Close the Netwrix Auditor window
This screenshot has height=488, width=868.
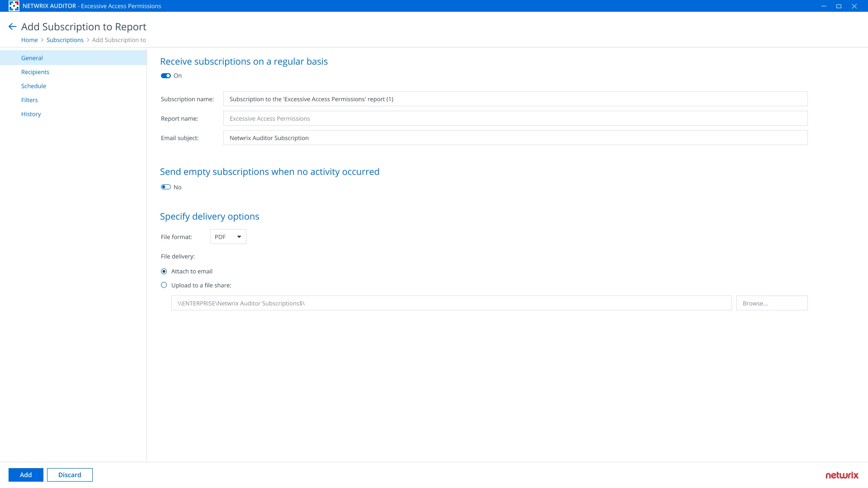(854, 6)
